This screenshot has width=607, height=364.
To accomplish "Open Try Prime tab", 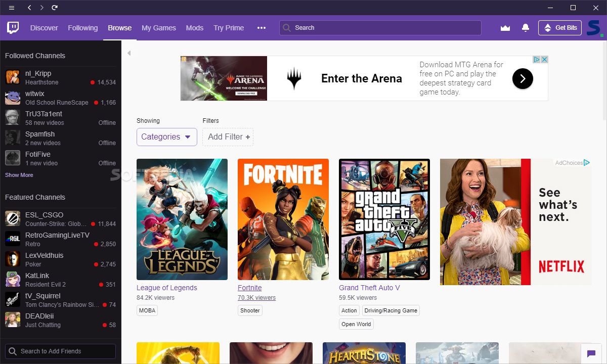I will click(229, 28).
